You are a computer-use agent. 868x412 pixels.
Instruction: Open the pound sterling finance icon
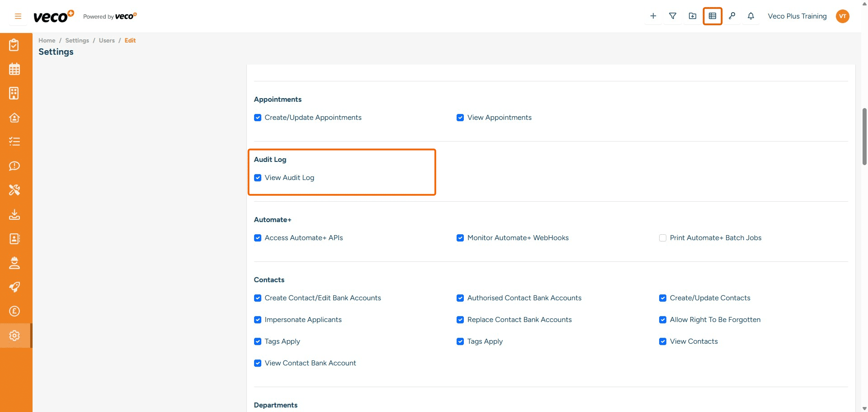pyautogui.click(x=14, y=311)
